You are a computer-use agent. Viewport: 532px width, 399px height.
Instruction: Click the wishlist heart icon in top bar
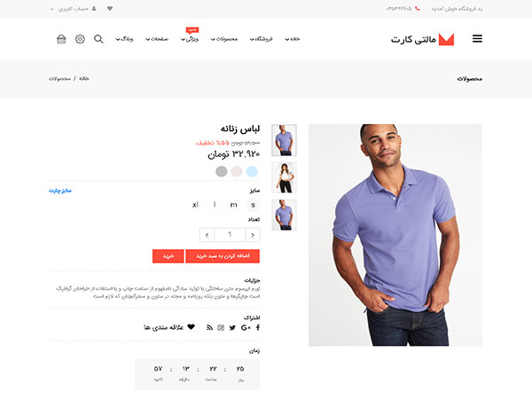[x=110, y=9]
